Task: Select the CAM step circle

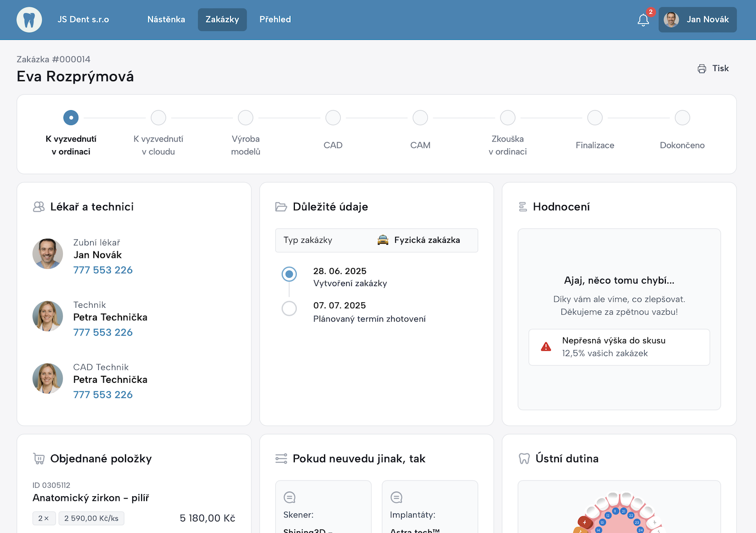Action: [x=420, y=118]
